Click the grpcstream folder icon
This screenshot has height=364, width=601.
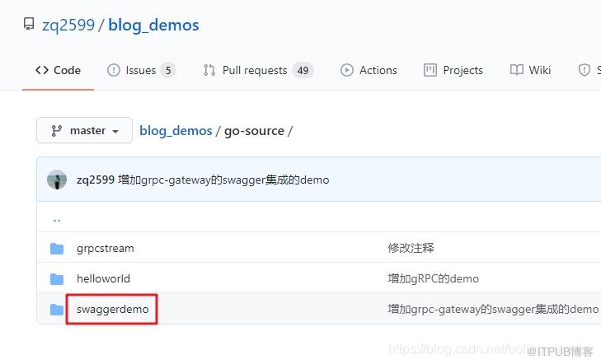click(x=57, y=249)
